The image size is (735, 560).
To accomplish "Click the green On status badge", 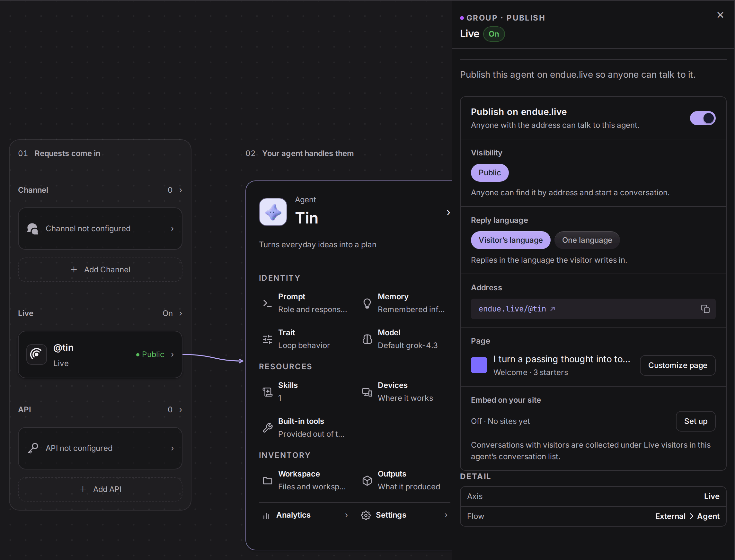I will (x=493, y=34).
